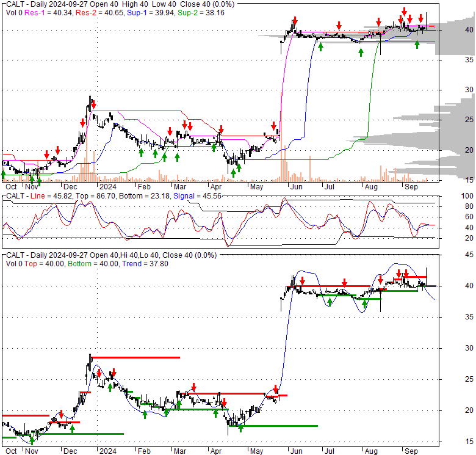This screenshot has width=476, height=455.
Task: Select the bottom chart's CALT Daily Open 40,Hi 40 title
Action: [x=112, y=255]
